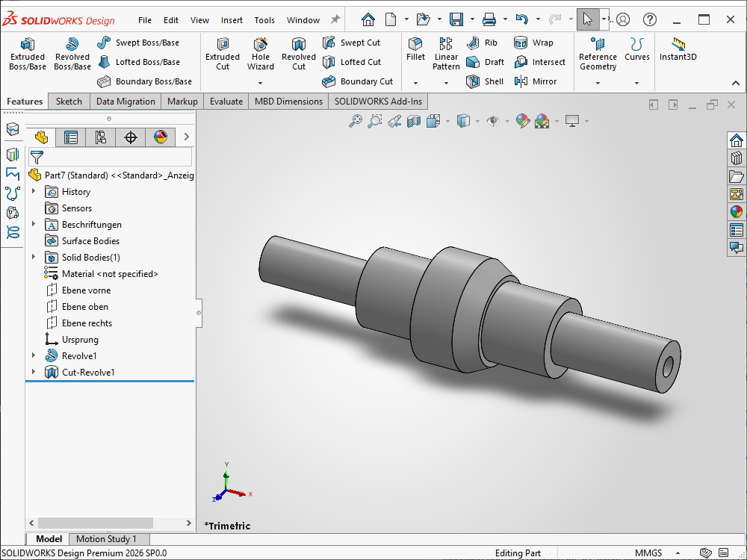The width and height of the screenshot is (747, 560).
Task: Click the Fillet tool icon
Action: click(415, 49)
